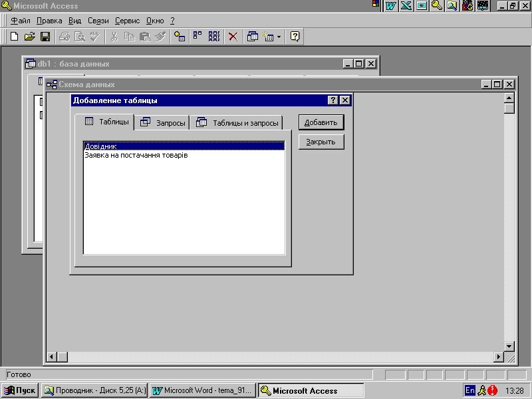The height and width of the screenshot is (399, 532).
Task: Click the red exclamation tray icon
Action: coord(493,391)
